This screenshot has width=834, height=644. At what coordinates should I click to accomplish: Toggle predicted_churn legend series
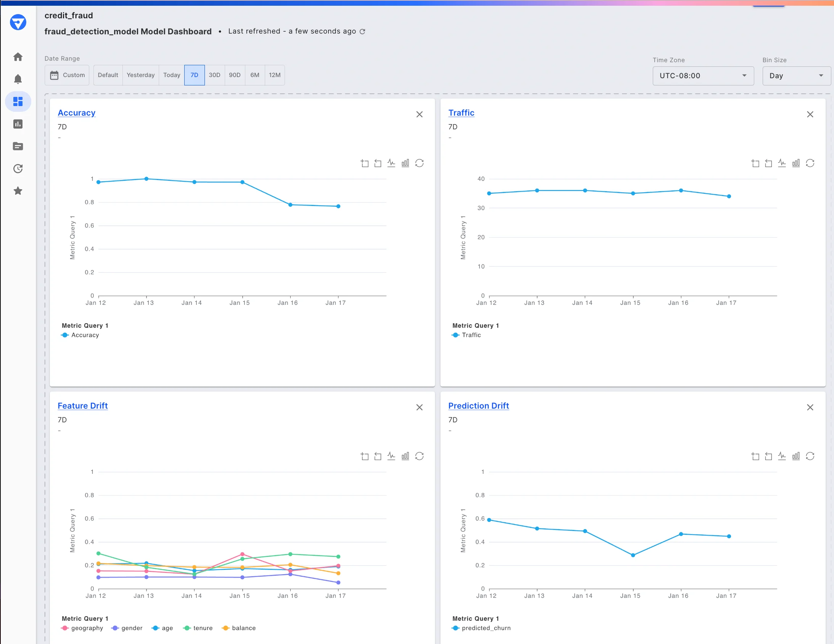(481, 628)
